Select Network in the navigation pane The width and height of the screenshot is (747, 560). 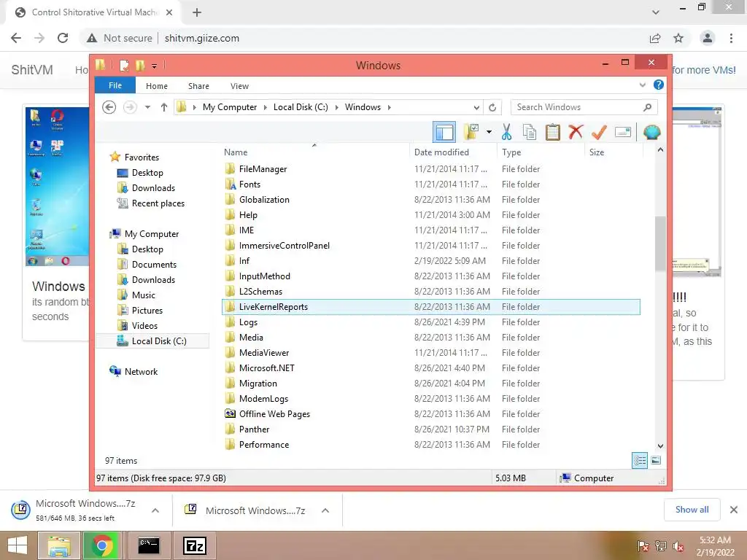pos(141,372)
